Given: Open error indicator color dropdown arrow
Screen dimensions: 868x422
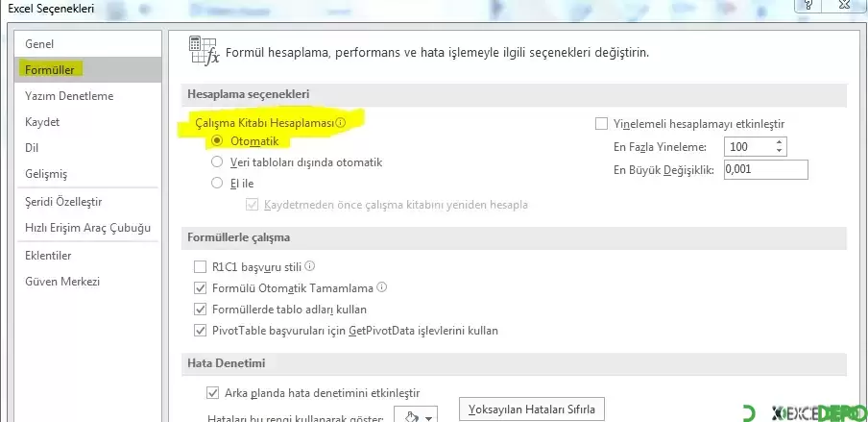Looking at the screenshot, I should click(428, 417).
